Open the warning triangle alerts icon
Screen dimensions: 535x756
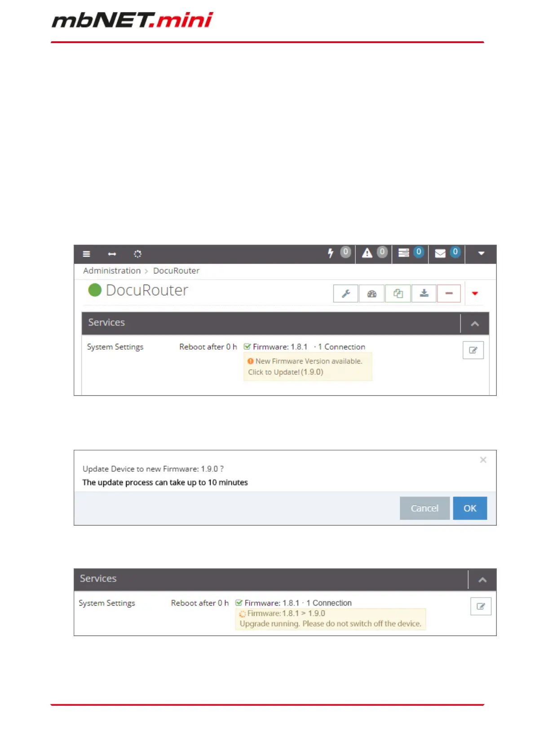point(367,253)
